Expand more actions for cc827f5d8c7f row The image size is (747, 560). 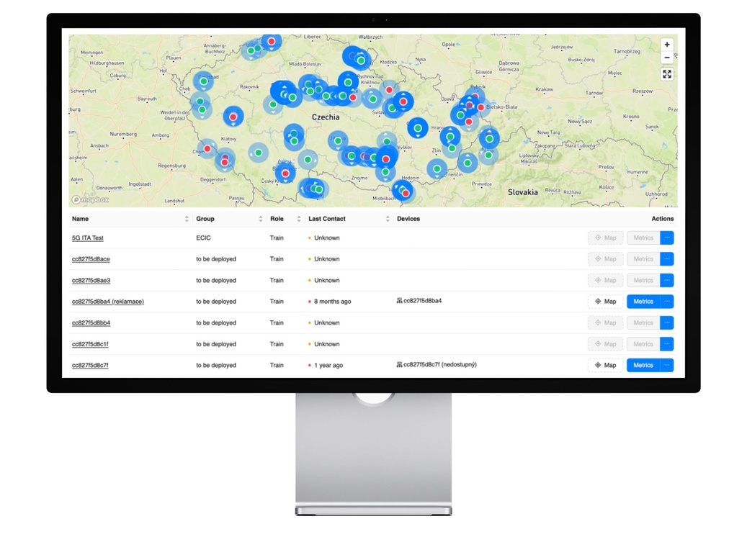(667, 365)
